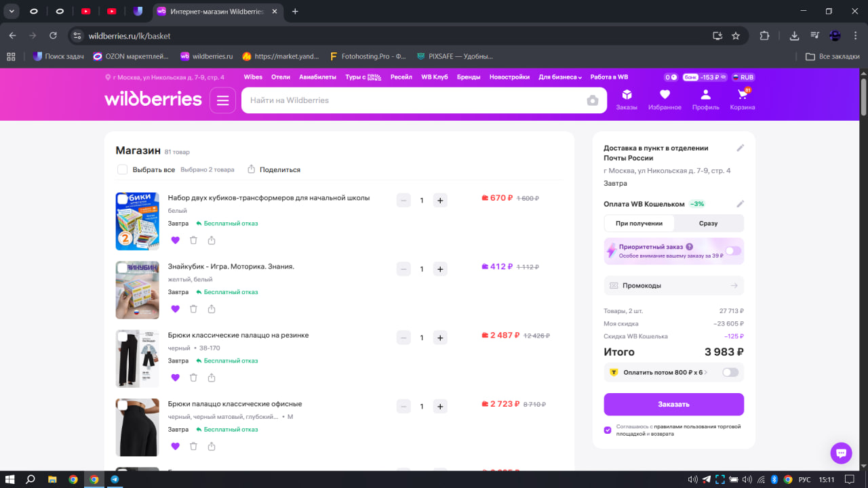Image resolution: width=868 pixels, height=488 pixels.
Task: Remove Знайкубик item with the trash icon
Action: tap(193, 309)
